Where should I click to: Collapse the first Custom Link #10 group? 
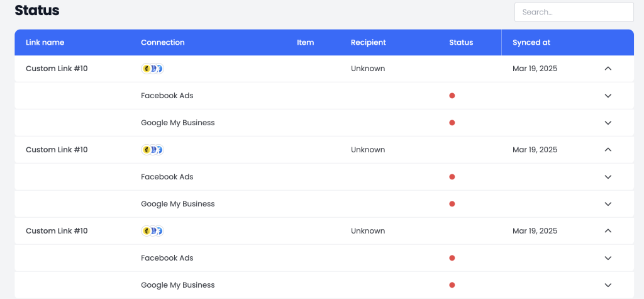point(608,69)
